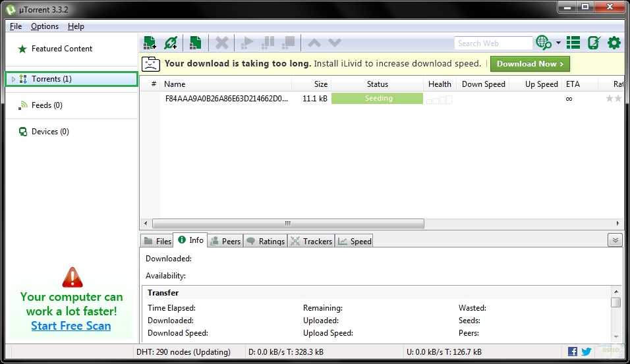Select Feeds (0) in sidebar
The image size is (630, 364).
(47, 105)
